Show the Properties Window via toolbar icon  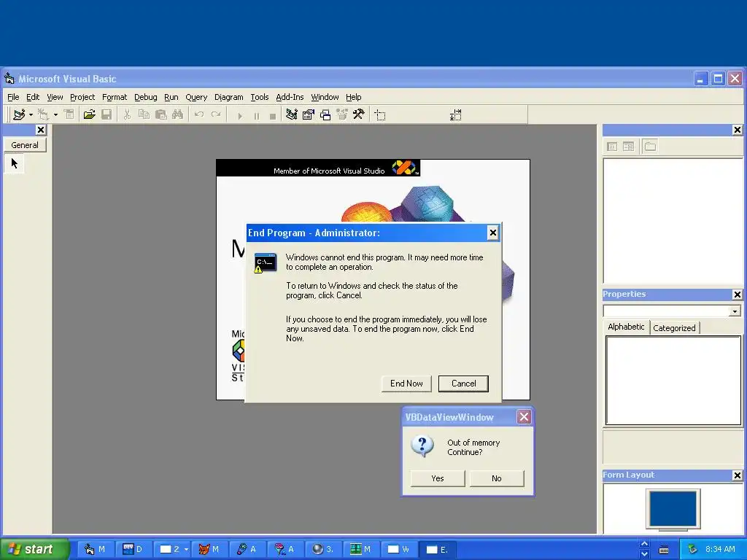[309, 114]
